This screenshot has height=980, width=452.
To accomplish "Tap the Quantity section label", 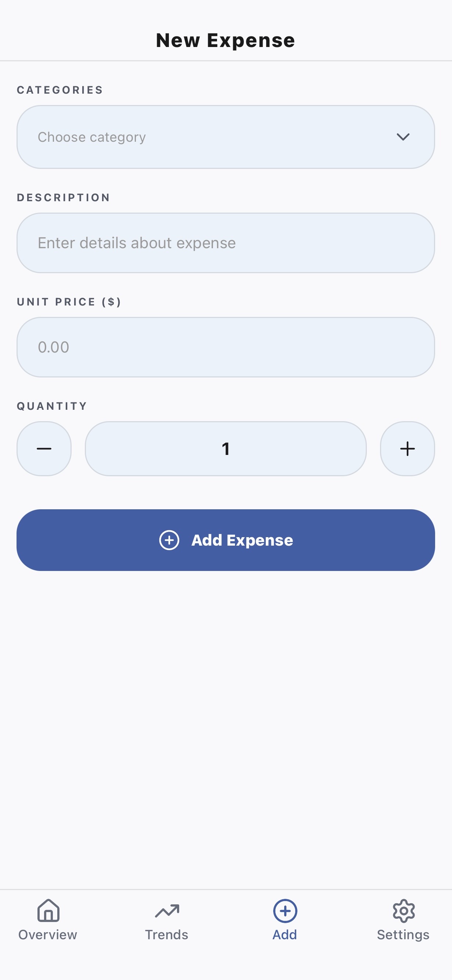I will tap(52, 406).
